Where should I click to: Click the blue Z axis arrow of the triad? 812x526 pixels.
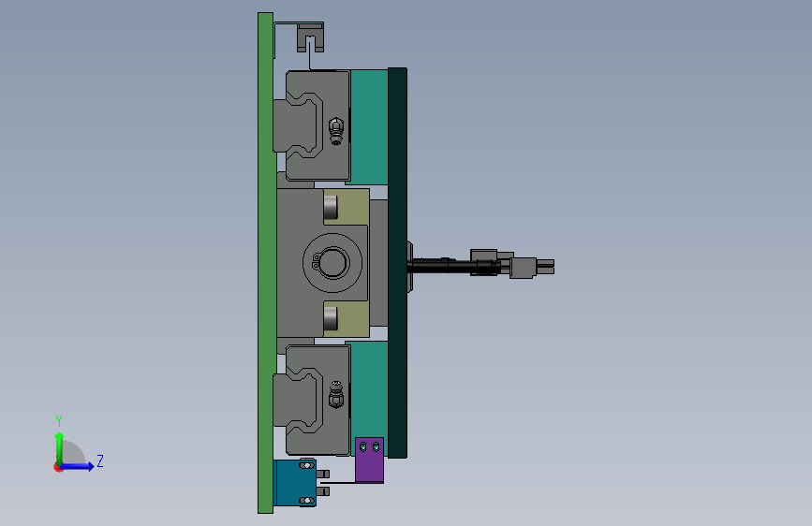click(78, 466)
